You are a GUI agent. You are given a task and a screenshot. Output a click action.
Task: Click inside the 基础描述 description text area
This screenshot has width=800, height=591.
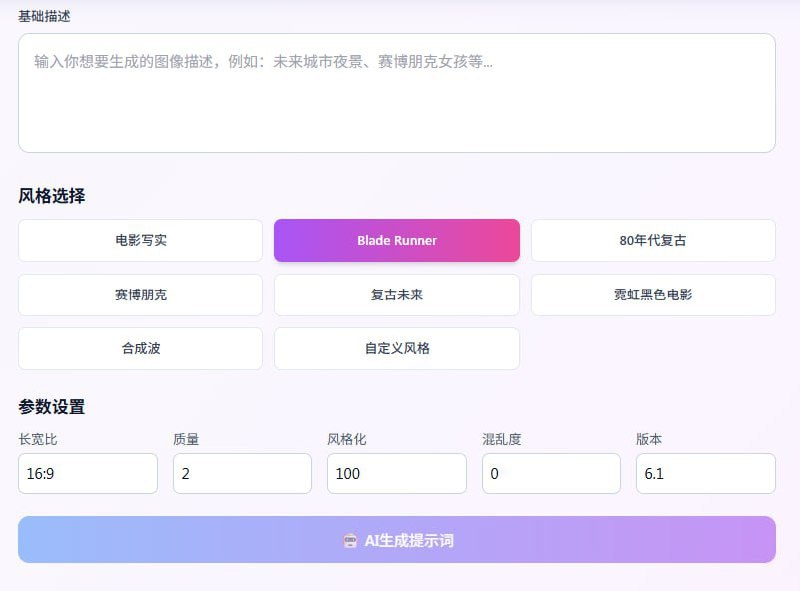tap(399, 93)
